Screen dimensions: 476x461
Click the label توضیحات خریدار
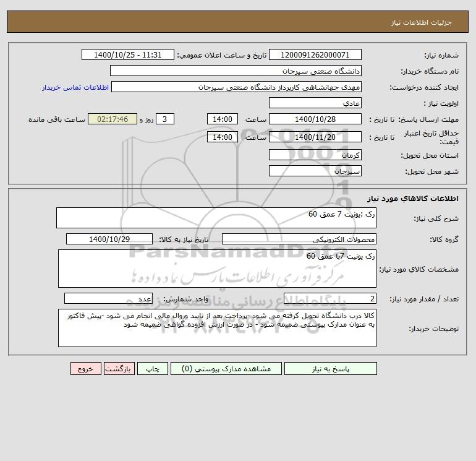pyautogui.click(x=433, y=329)
